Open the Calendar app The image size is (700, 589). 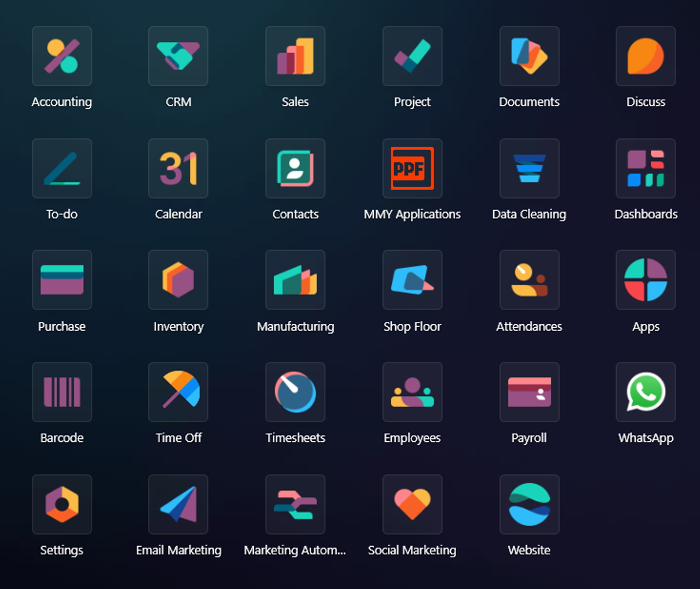(178, 169)
